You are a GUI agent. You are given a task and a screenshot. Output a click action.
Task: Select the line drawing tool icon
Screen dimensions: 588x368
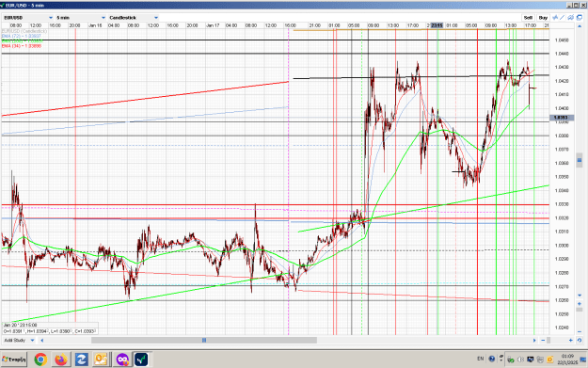point(563,18)
